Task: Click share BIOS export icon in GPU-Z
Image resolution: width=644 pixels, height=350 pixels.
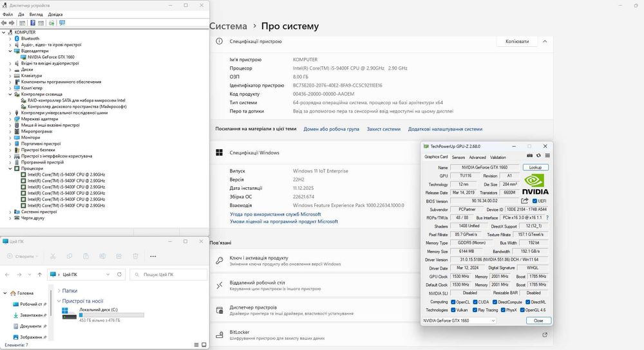Action: point(524,201)
